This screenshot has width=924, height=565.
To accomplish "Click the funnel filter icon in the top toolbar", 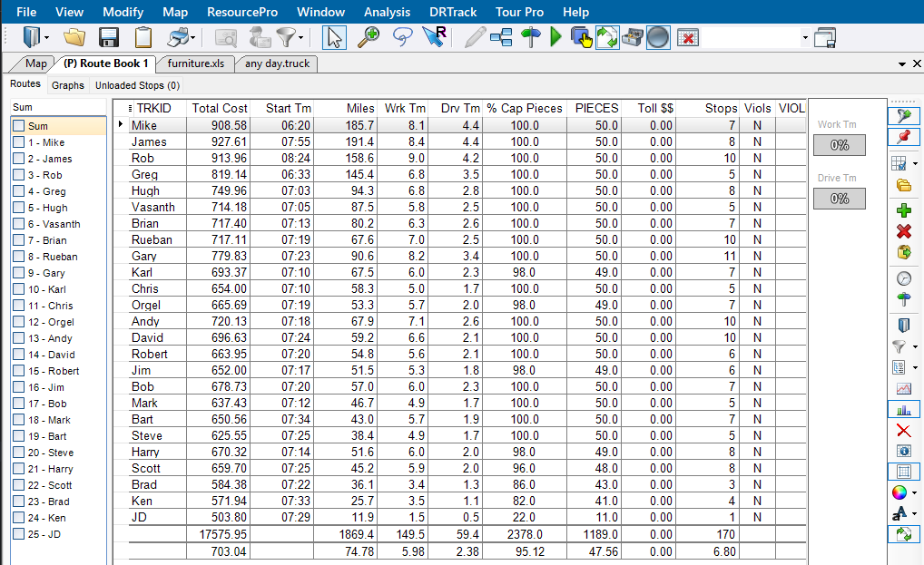I will 287,38.
